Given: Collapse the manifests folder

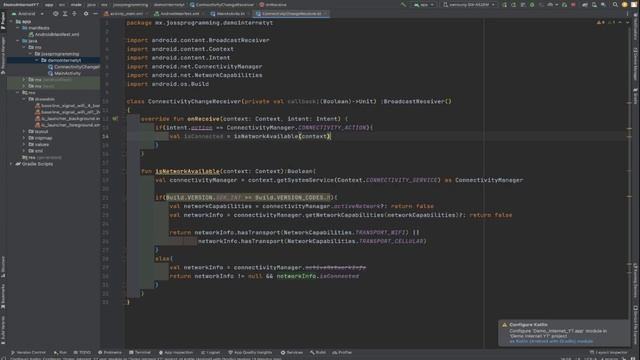Looking at the screenshot, I should pos(18,28).
